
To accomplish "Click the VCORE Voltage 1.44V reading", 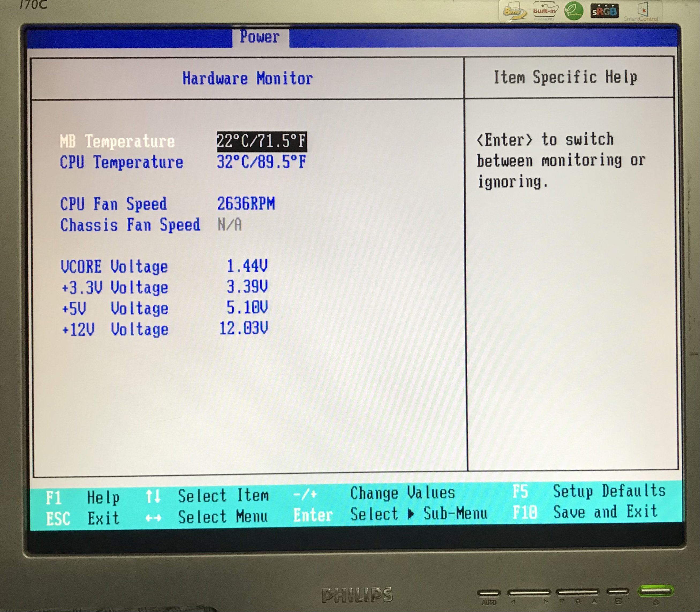I will (x=247, y=266).
